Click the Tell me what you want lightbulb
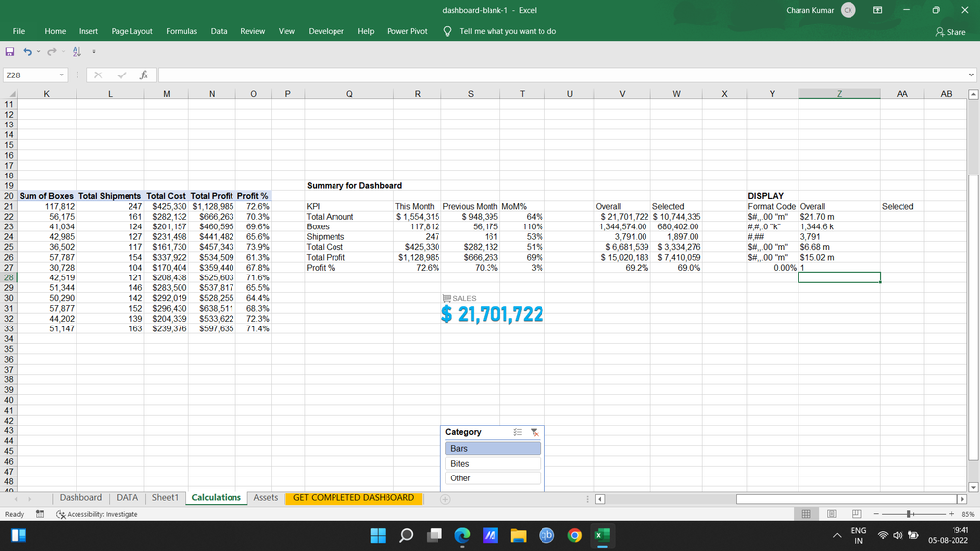This screenshot has height=551, width=980. click(x=447, y=31)
